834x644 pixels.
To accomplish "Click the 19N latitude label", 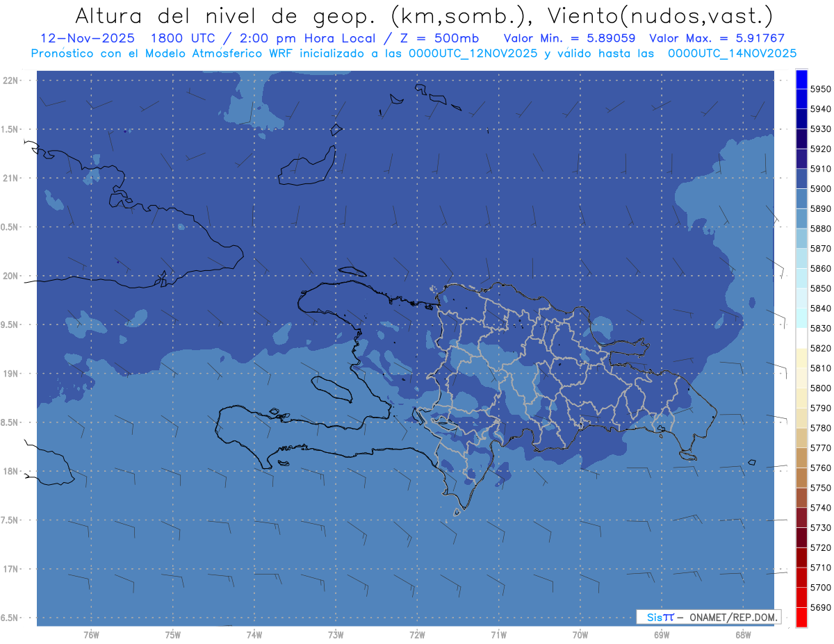I will pos(12,374).
